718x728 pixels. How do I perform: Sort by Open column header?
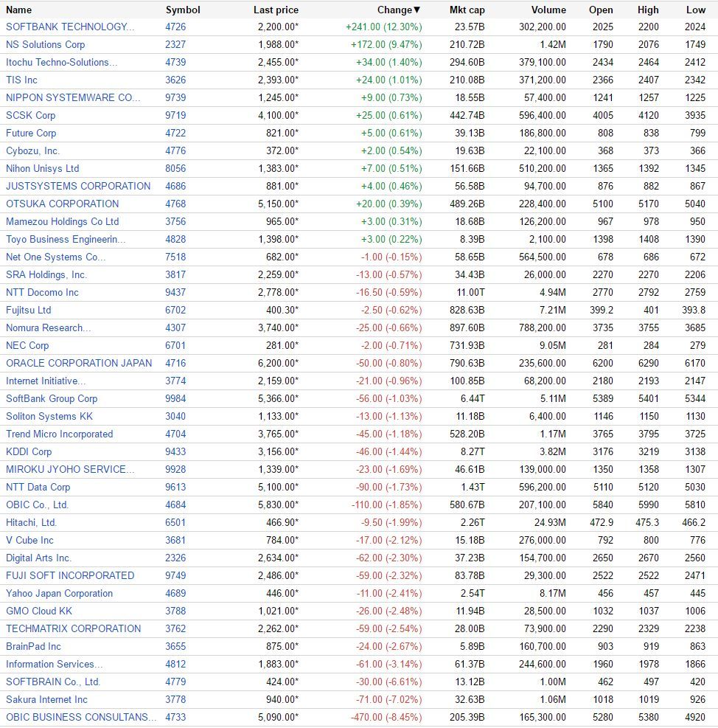tap(601, 10)
